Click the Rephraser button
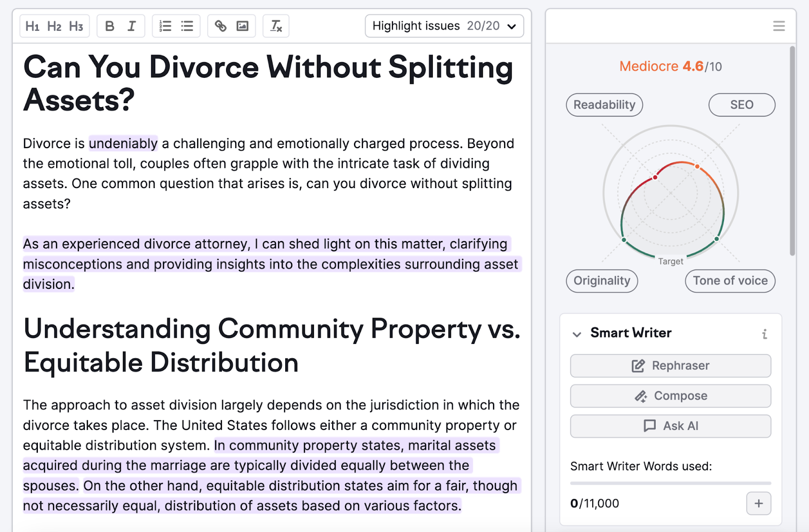 (670, 366)
